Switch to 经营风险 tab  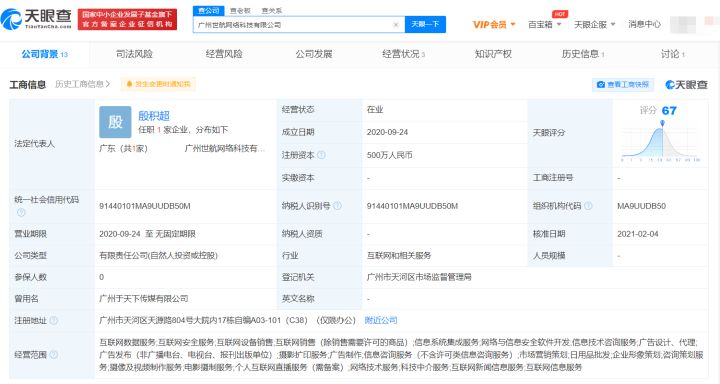[224, 54]
